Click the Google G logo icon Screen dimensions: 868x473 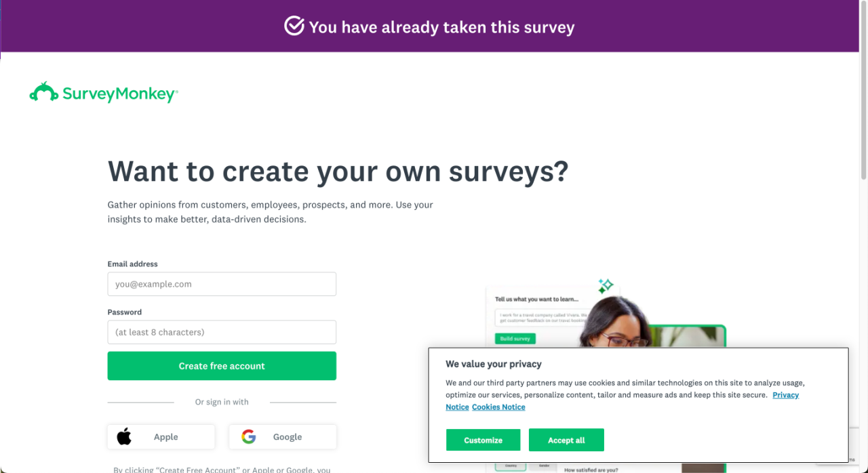[249, 436]
